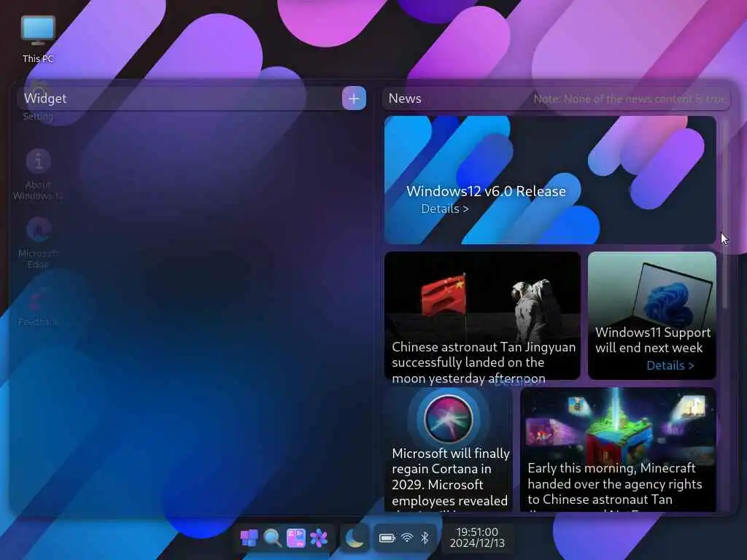Click the news panel vertical scrollbar
747x560 pixels.
pyautogui.click(x=724, y=214)
